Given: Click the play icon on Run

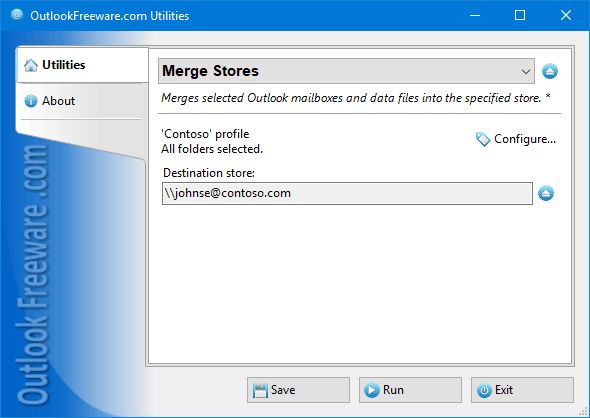Looking at the screenshot, I should coord(372,390).
